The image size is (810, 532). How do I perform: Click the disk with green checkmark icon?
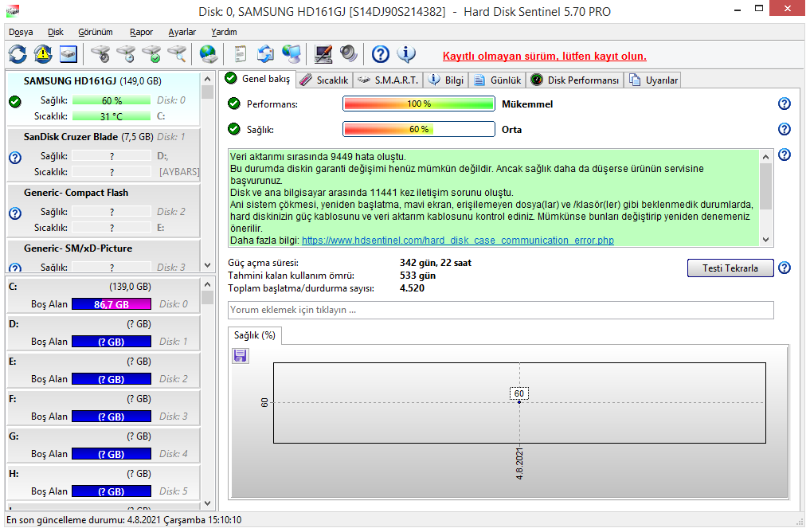click(x=151, y=53)
